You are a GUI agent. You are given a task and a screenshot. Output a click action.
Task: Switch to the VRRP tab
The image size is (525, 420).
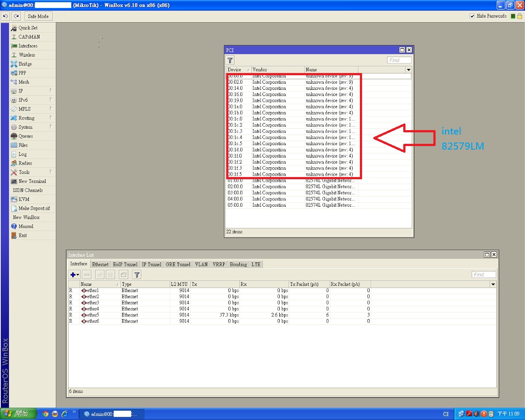click(x=219, y=264)
